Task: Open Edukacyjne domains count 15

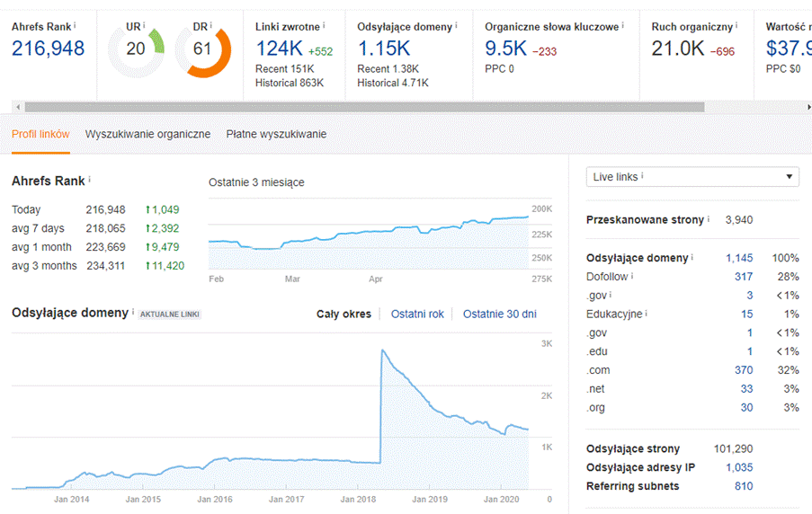Action: (x=746, y=314)
